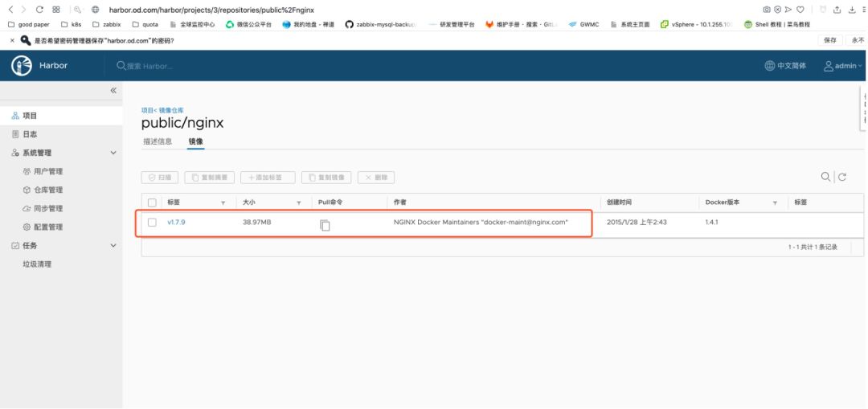Open browser downloads icon
Screen dimensions: 868x409
pyautogui.click(x=851, y=10)
